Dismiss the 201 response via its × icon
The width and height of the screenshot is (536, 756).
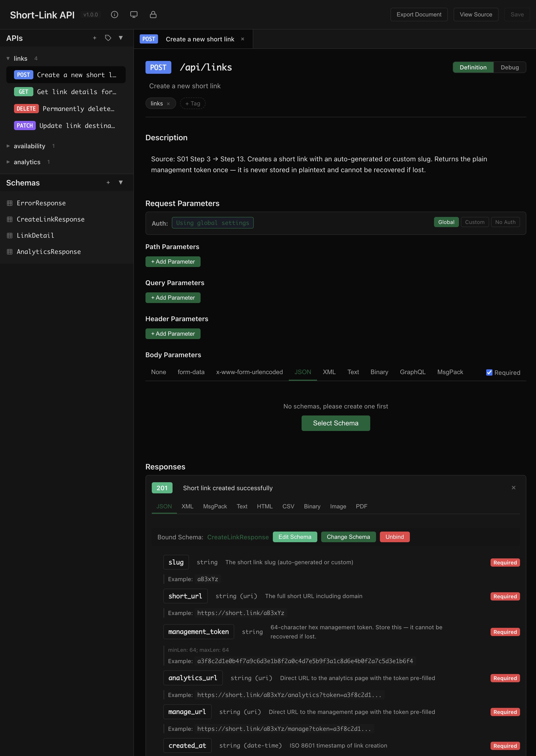pyautogui.click(x=514, y=488)
